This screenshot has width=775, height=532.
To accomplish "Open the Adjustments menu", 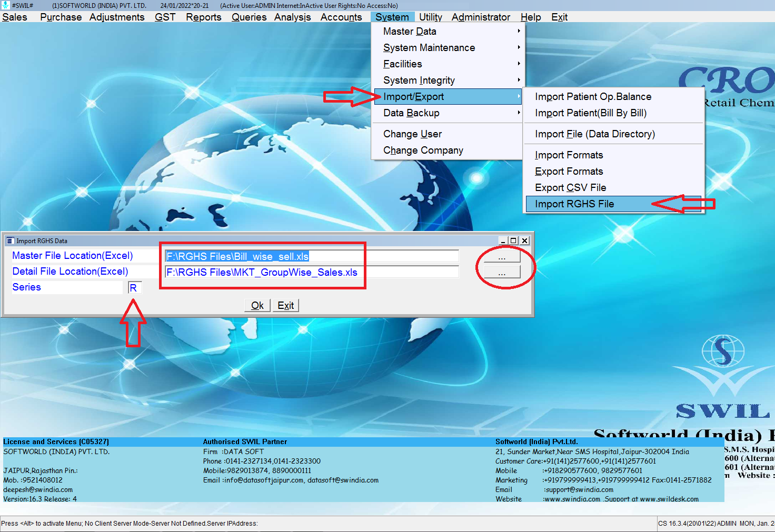I will tap(117, 17).
